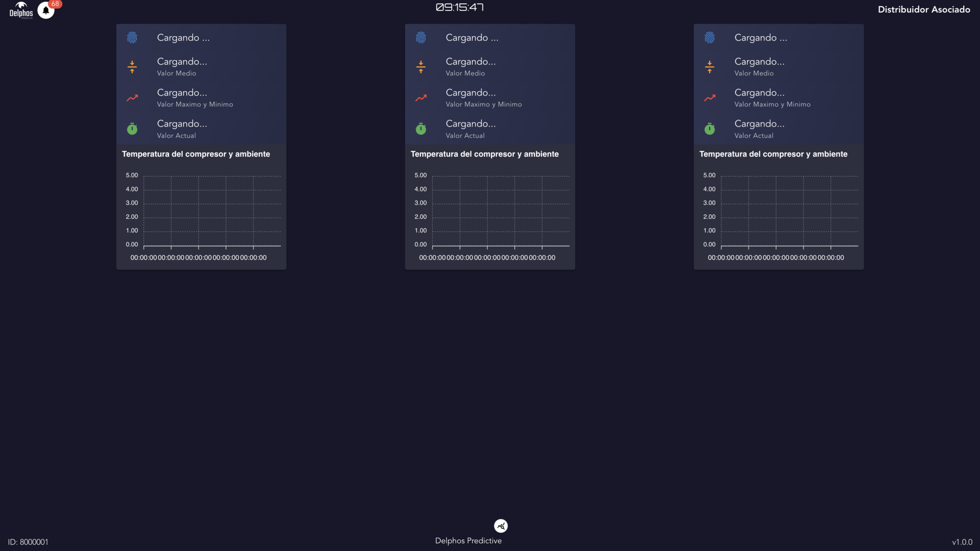980x551 pixels.
Task: Click the Delphos Predictive label in the footer
Action: point(468,540)
